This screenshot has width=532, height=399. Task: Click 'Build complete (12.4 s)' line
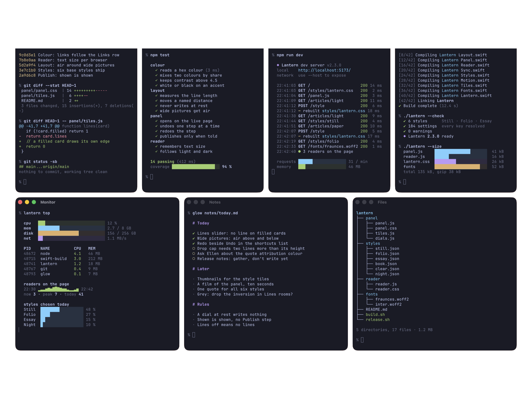[x=428, y=106]
